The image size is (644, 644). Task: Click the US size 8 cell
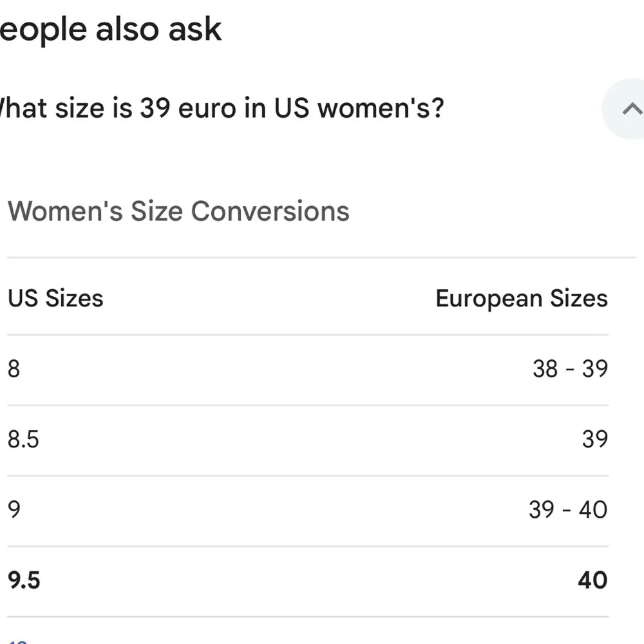(x=14, y=369)
